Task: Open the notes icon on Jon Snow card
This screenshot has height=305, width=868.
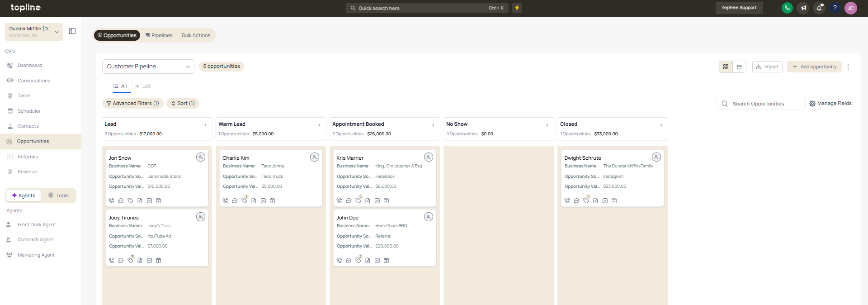Action: [140, 200]
